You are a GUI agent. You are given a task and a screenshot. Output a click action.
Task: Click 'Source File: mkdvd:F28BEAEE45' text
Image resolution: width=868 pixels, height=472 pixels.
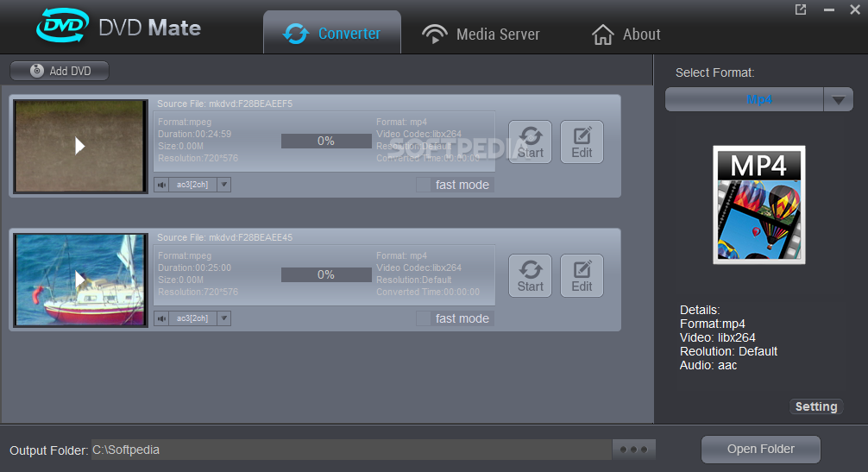[x=224, y=237]
